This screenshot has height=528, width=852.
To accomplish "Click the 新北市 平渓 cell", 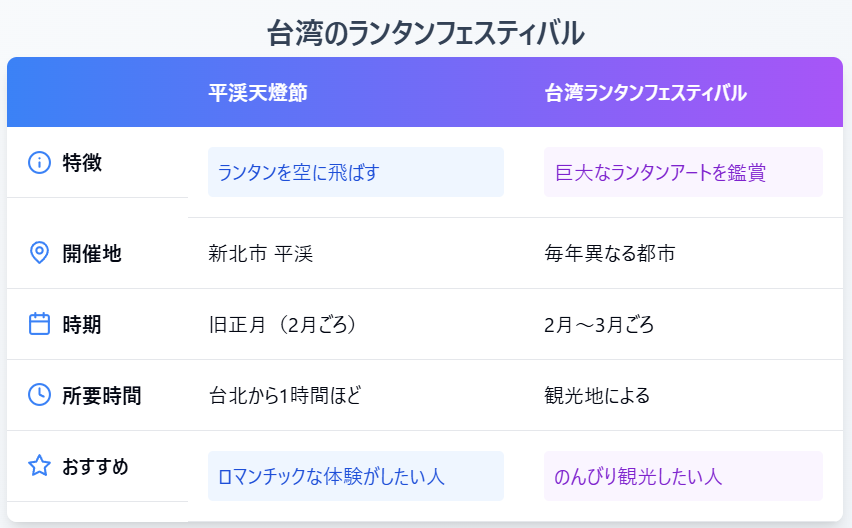I will (261, 253).
